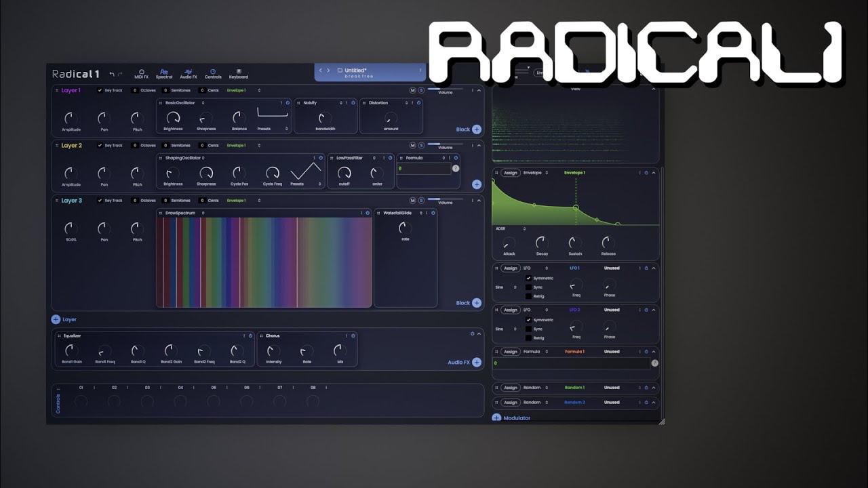
Task: Enable Retrig on LFO 1
Action: [528, 296]
